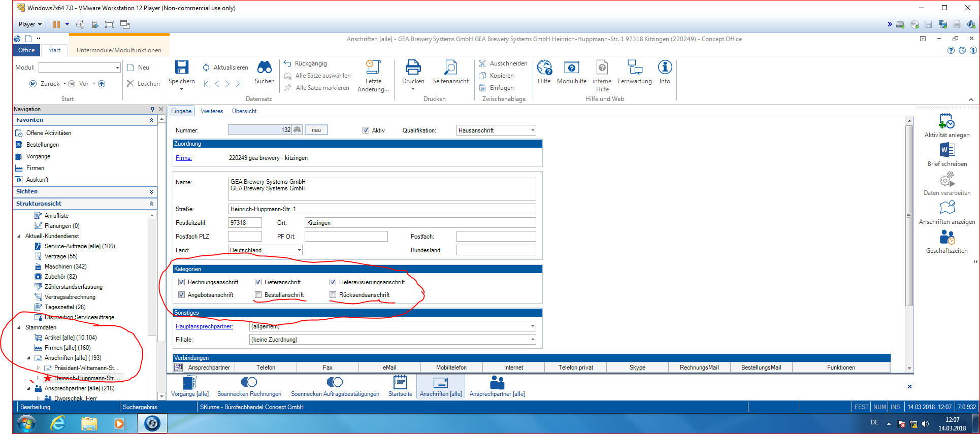Click into the Straße input field
Viewport: 980px width, 434px height.
[x=382, y=209]
